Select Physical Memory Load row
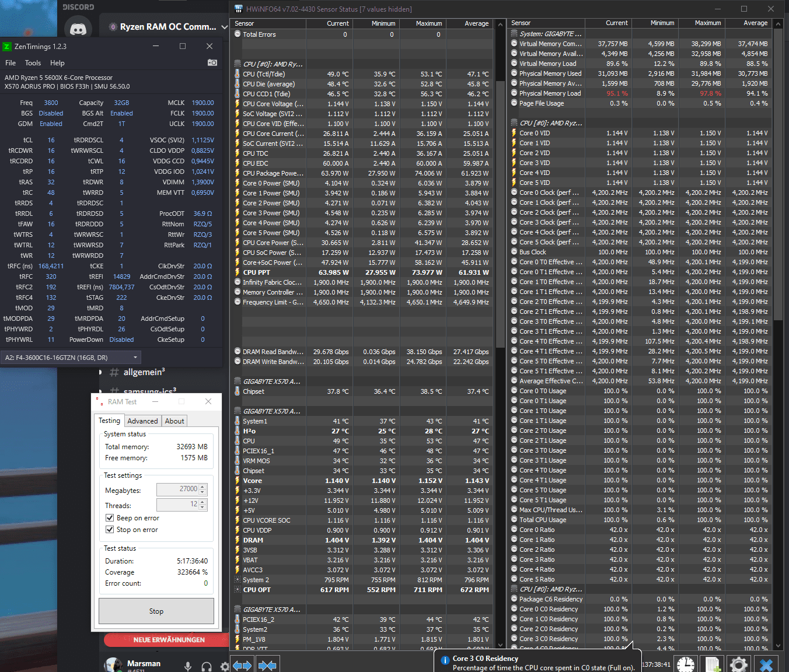 [640, 93]
